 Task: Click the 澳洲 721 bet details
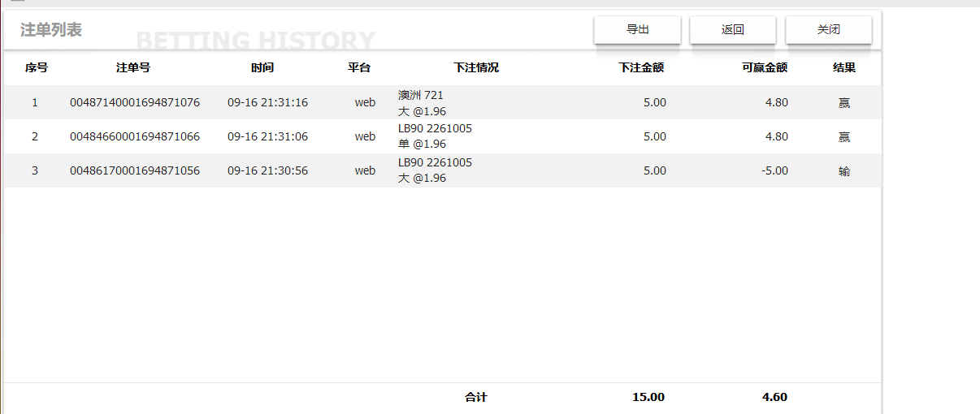click(x=421, y=96)
